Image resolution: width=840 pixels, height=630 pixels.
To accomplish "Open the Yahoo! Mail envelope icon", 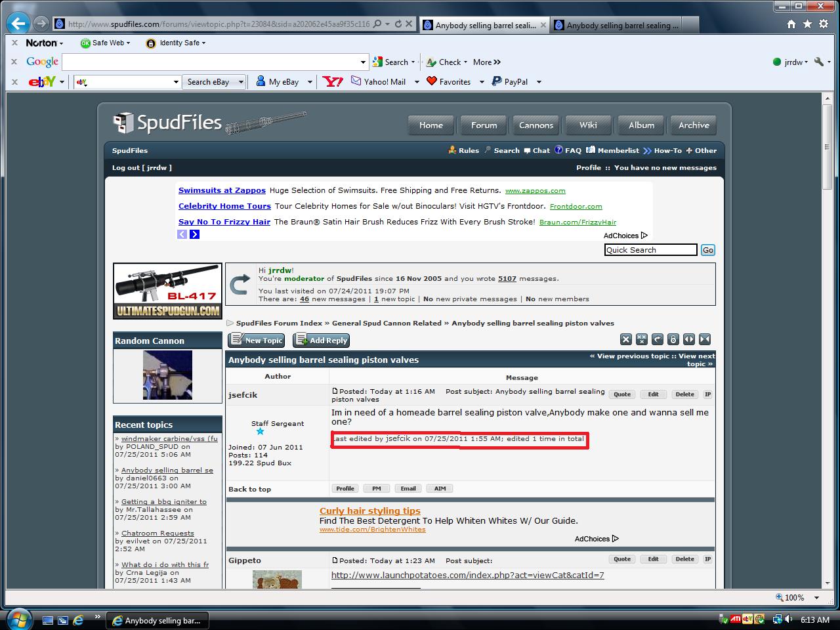I will (356, 81).
